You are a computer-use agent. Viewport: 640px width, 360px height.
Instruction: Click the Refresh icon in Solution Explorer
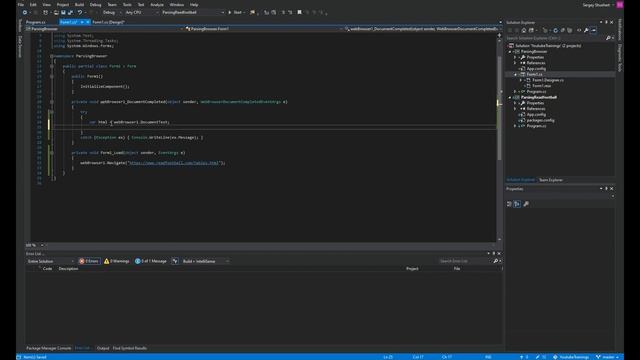[x=555, y=30]
